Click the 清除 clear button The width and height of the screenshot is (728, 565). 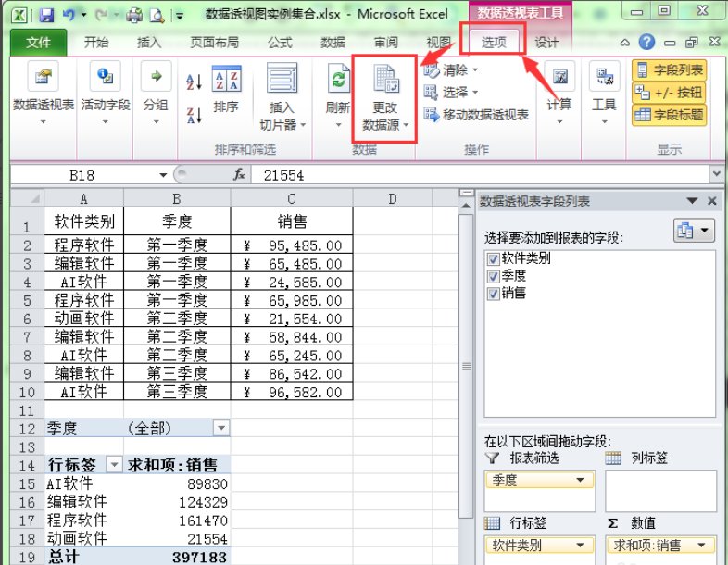click(450, 70)
